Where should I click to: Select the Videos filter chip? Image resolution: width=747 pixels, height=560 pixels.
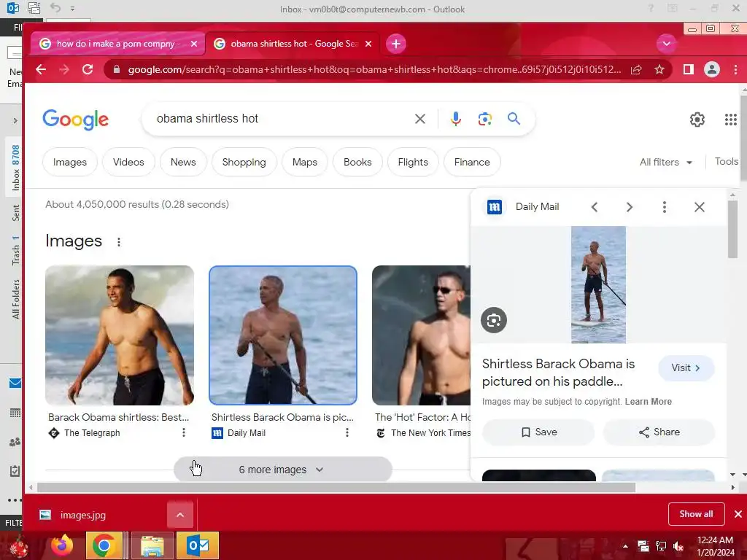coord(128,163)
